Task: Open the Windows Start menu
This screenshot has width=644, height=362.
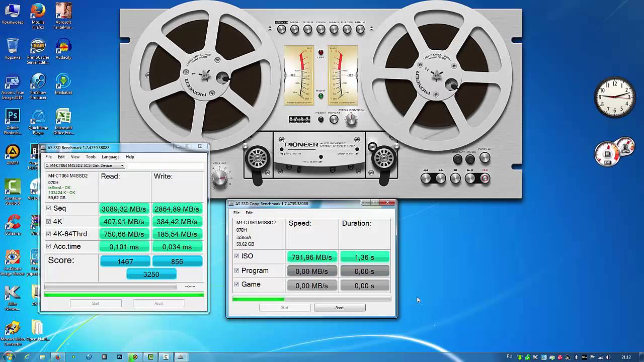Action: [x=8, y=357]
